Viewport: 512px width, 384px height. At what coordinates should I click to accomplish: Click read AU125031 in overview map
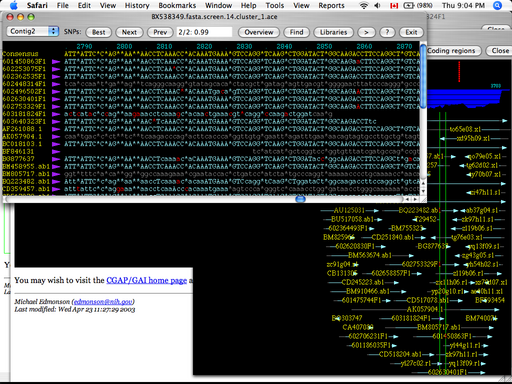(349, 210)
